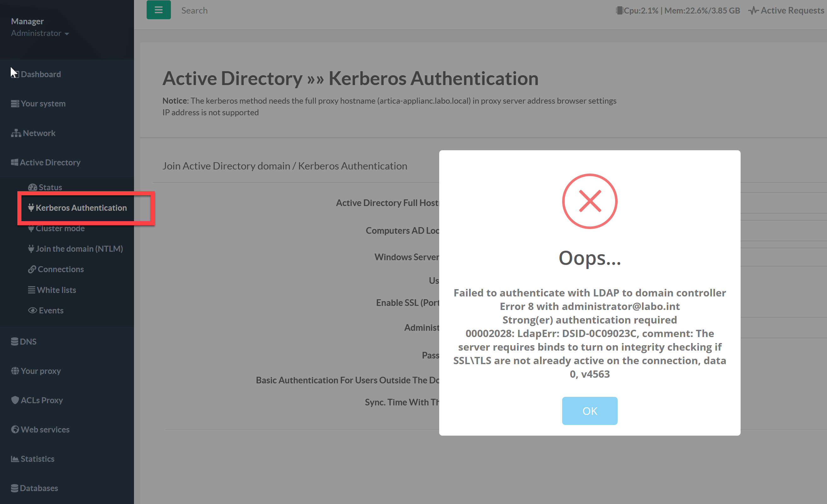Click the Status gauge icon
Image resolution: width=827 pixels, height=504 pixels.
(x=32, y=187)
